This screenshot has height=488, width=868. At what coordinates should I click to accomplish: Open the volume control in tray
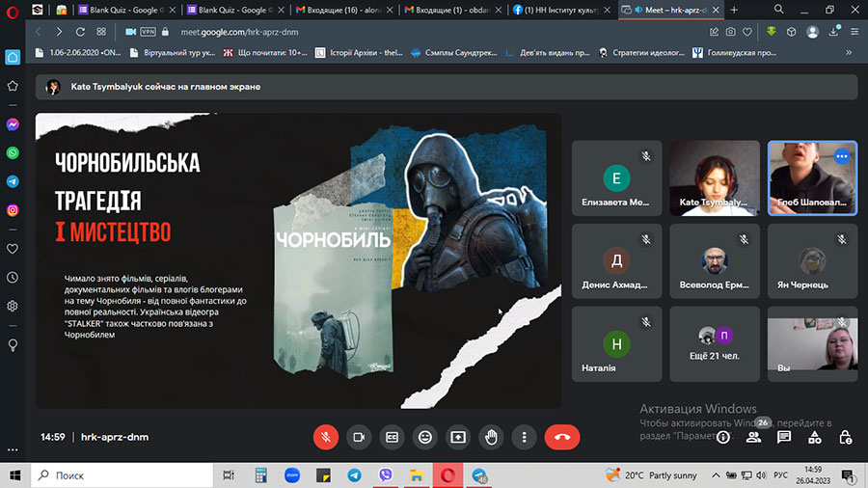(761, 475)
